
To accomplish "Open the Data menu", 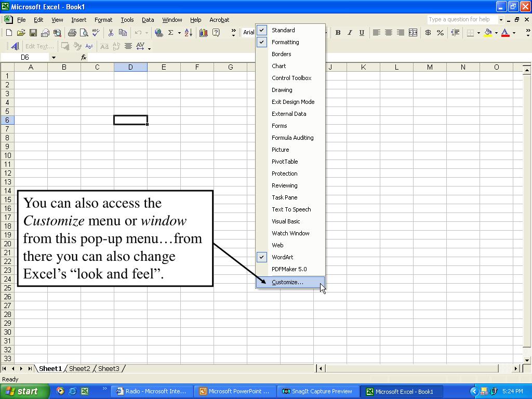I will (148, 20).
